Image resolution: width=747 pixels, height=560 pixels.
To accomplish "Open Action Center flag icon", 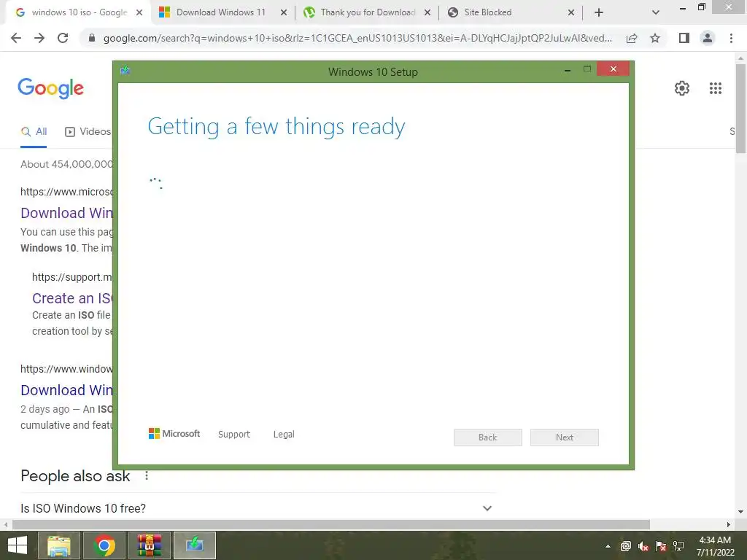I will pos(661,546).
